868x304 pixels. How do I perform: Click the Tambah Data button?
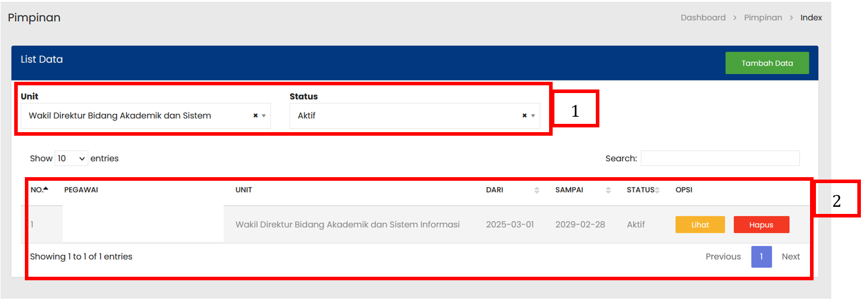click(x=767, y=63)
